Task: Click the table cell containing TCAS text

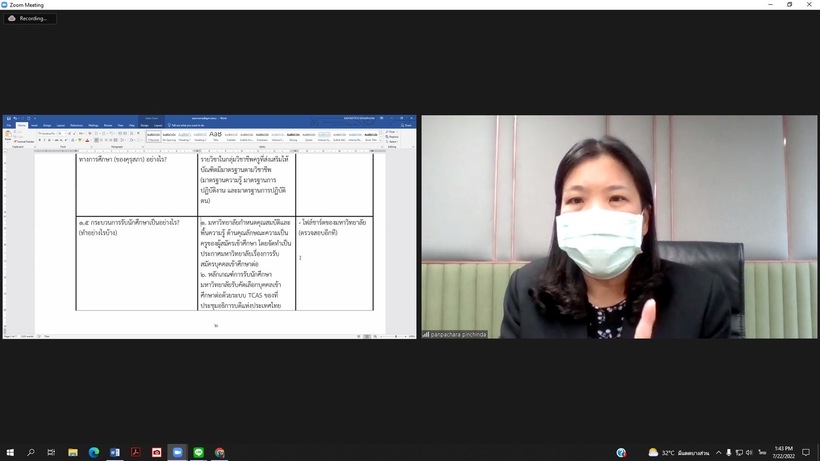Action: tap(246, 264)
